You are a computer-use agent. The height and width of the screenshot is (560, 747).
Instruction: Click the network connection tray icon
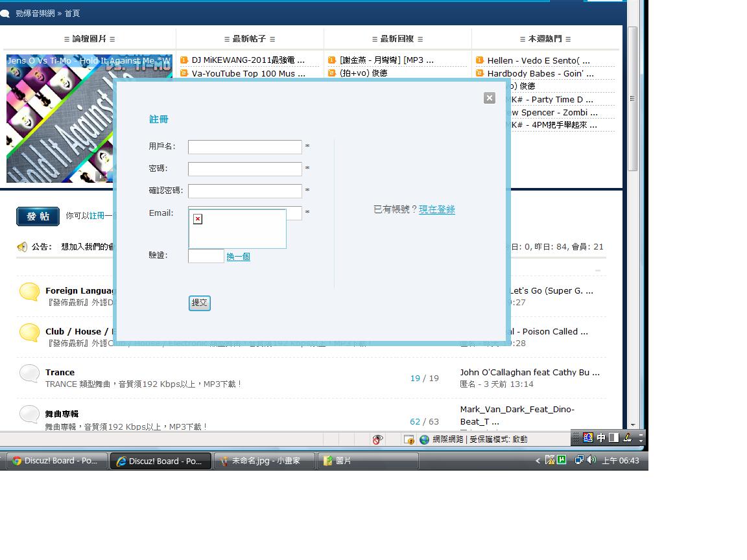coord(578,460)
